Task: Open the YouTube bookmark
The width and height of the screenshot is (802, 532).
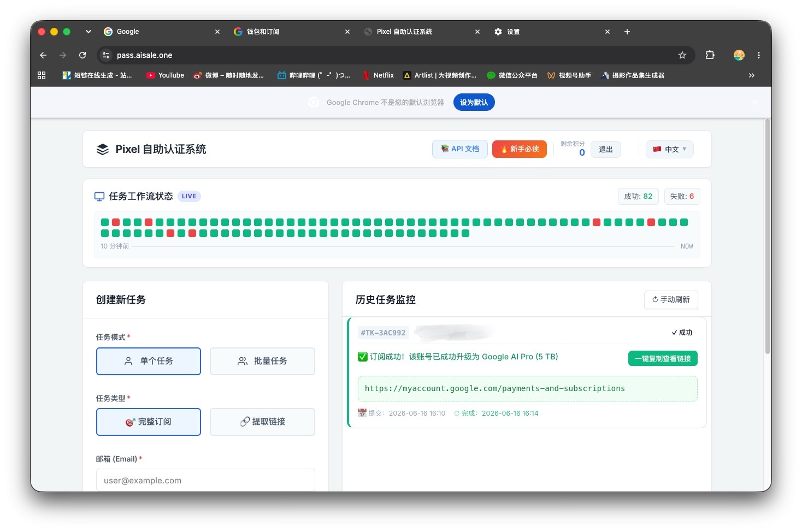Action: coord(165,75)
